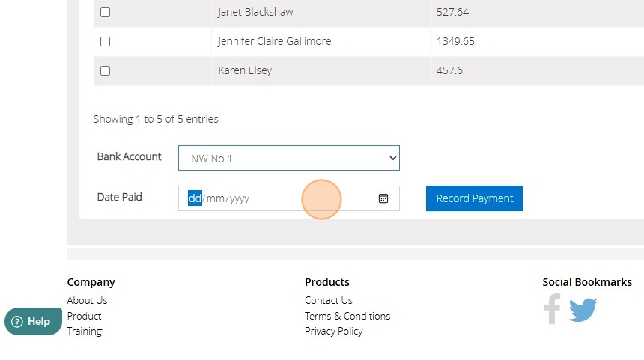
Task: Click Karen Elsey's amount 457.6 cell
Action: 449,71
